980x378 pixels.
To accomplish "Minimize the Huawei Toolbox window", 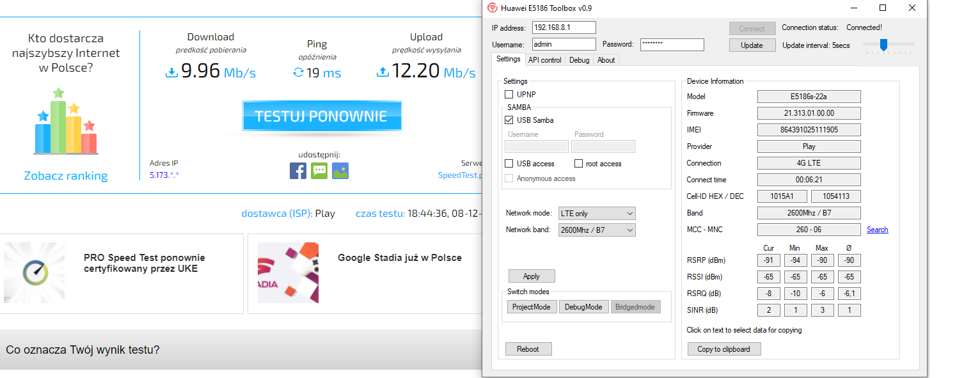I will click(853, 8).
